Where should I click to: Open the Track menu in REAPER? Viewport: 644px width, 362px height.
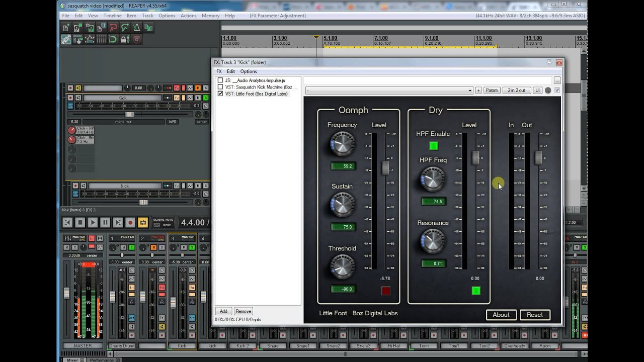147,16
